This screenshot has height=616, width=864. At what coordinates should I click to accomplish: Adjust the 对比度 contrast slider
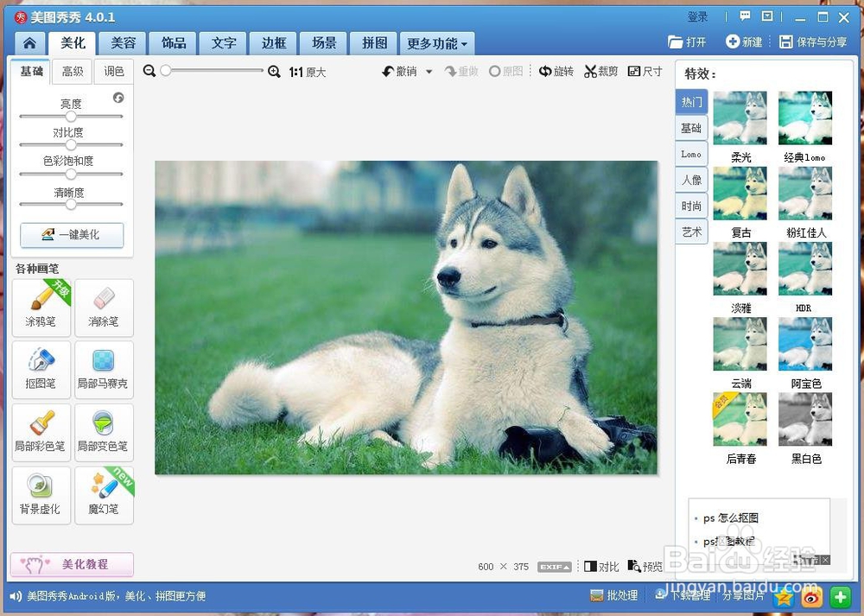[71, 145]
